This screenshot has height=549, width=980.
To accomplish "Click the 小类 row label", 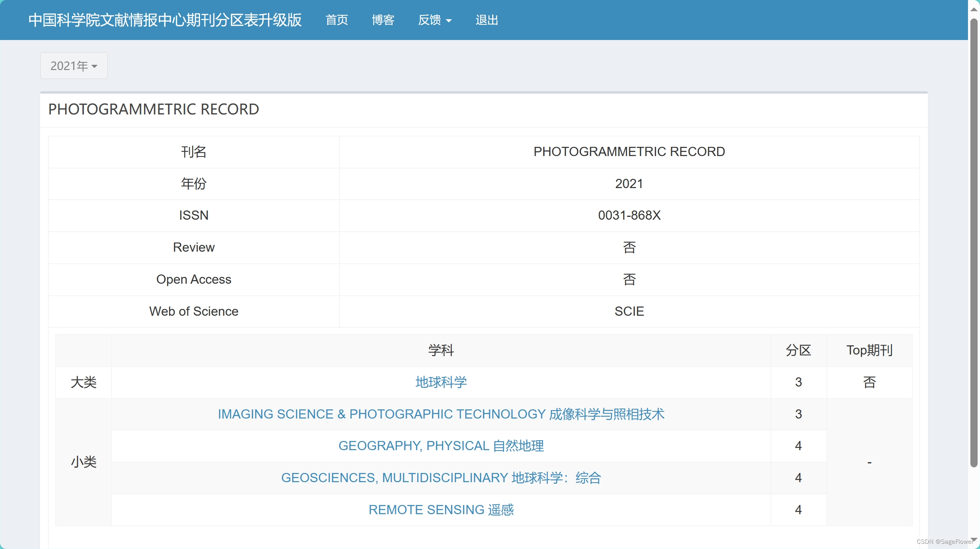I will (84, 462).
